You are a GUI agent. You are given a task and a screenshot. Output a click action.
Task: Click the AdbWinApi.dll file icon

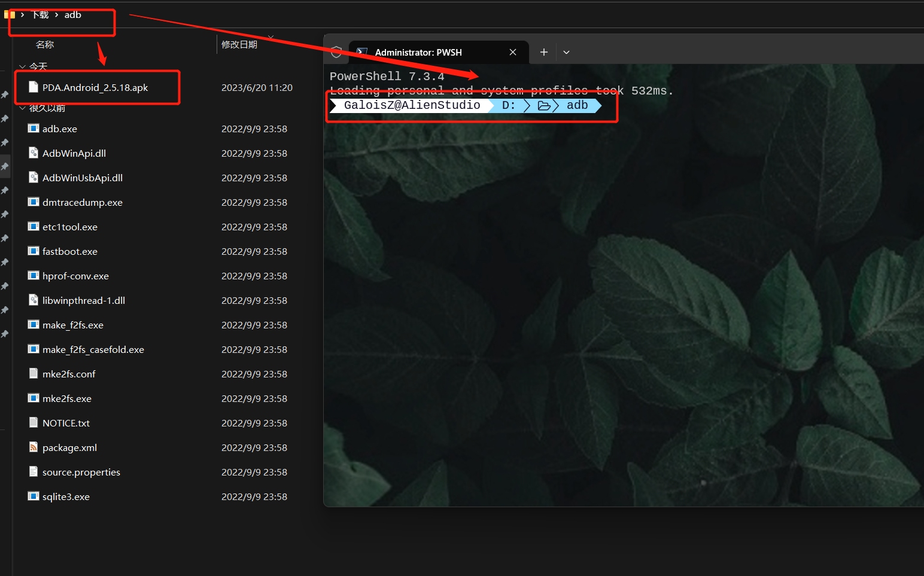[x=34, y=153]
